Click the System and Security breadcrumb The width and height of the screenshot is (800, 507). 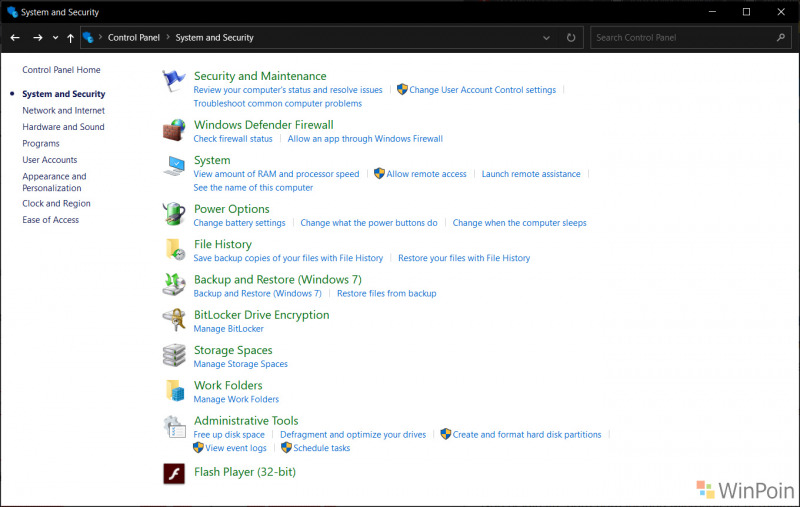(214, 38)
